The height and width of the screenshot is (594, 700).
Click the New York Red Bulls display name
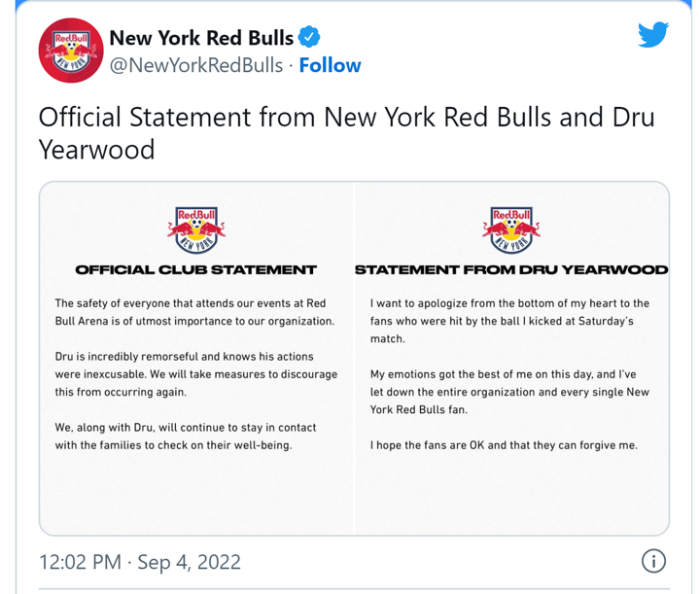pyautogui.click(x=201, y=38)
